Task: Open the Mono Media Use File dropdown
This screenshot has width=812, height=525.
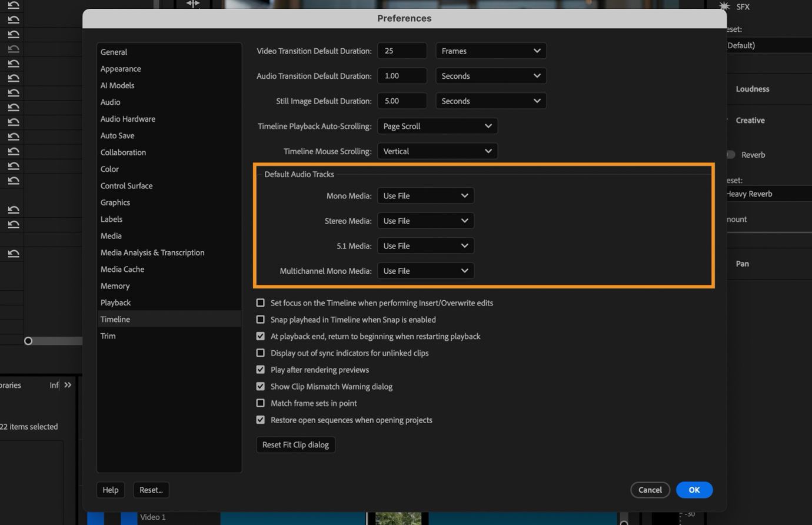Action: (x=425, y=195)
